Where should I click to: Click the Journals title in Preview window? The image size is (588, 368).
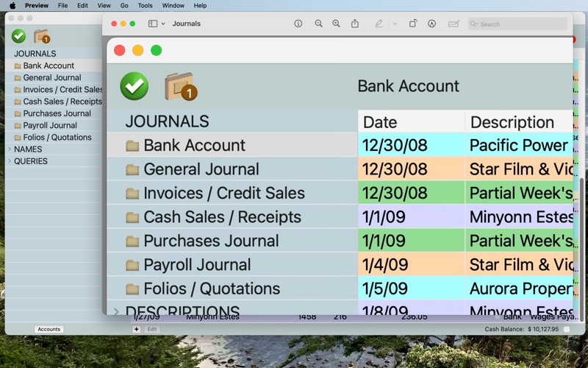click(x=187, y=24)
